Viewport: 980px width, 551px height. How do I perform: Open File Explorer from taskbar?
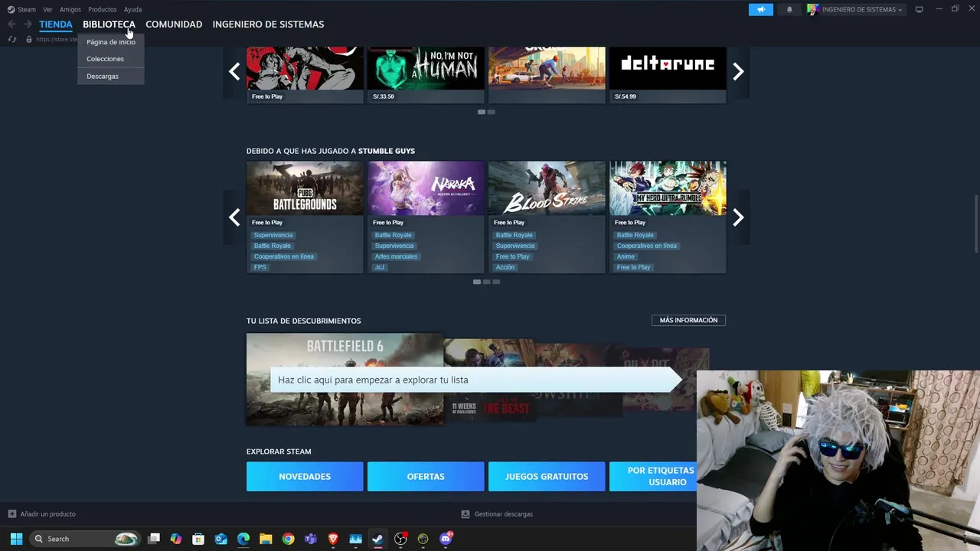266,539
